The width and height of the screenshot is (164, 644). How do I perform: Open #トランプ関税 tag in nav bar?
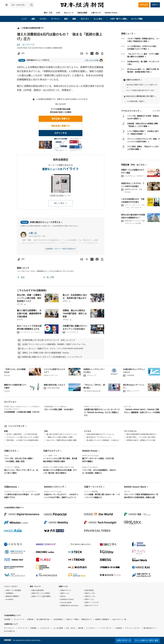137,19
